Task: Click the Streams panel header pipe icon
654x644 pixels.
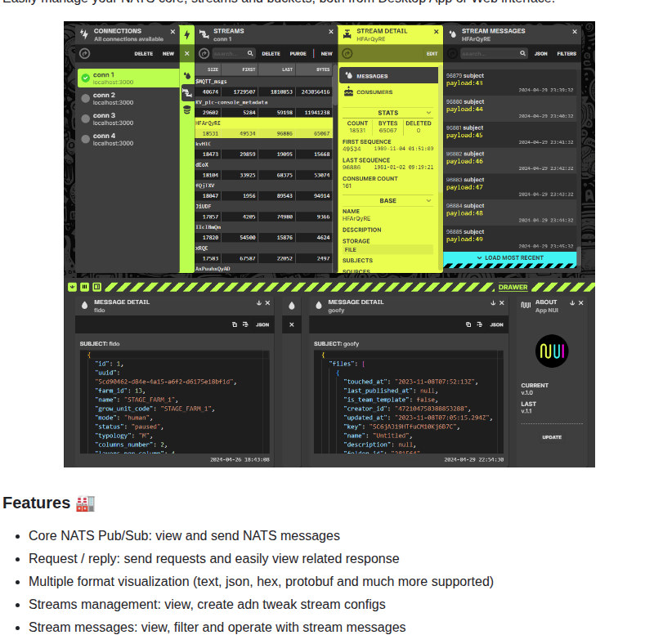Action: (204, 34)
